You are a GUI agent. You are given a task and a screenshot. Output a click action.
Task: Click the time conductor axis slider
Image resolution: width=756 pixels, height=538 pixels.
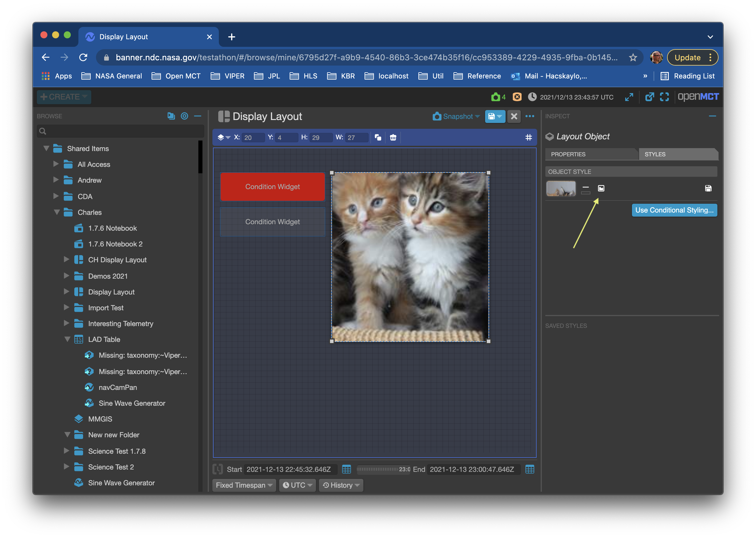coord(383,469)
